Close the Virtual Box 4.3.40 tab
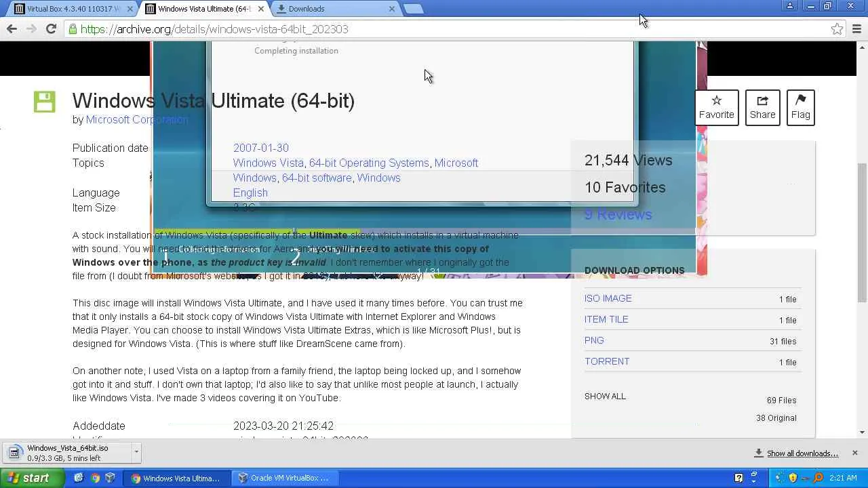Image resolution: width=868 pixels, height=488 pixels. 130,9
